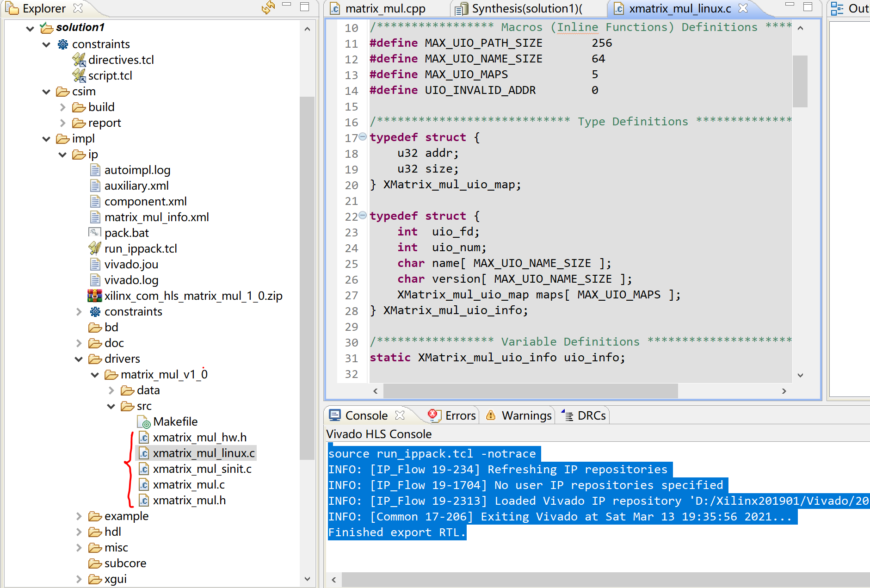
Task: Collapse the matrix_mul_v1_0 folder
Action: click(95, 375)
